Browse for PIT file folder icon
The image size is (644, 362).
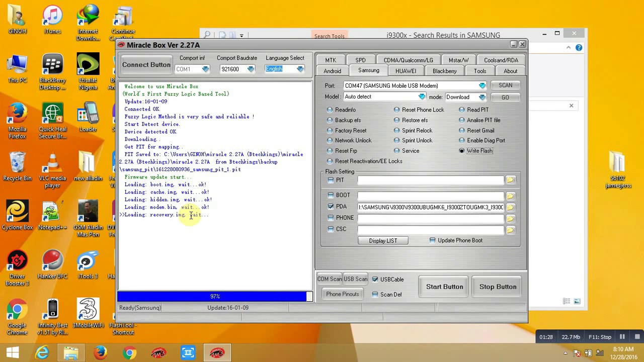tap(510, 180)
